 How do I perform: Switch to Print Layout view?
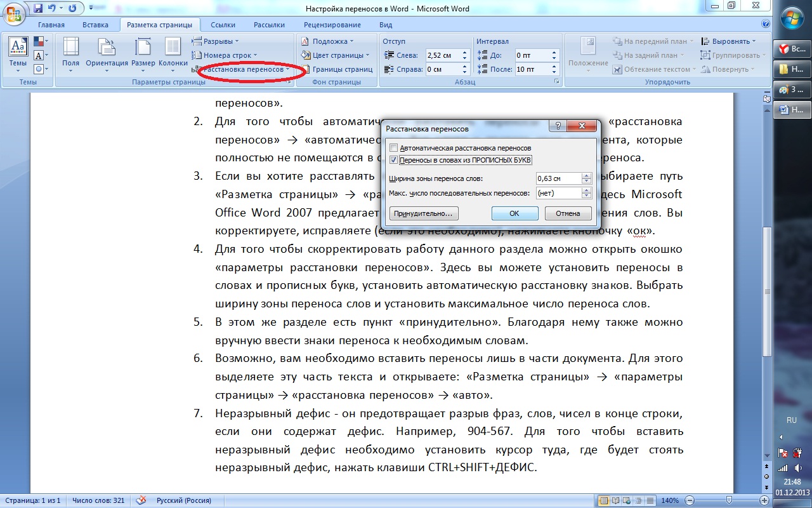pos(605,501)
